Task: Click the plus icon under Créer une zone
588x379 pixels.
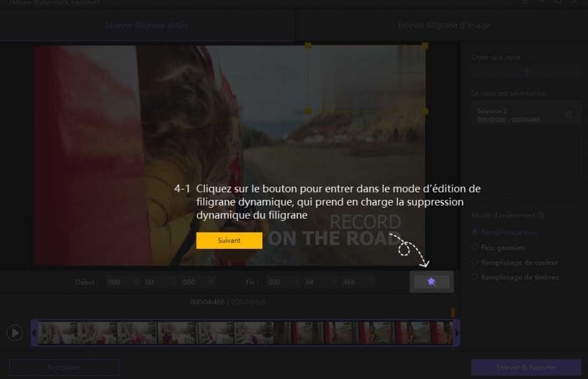Action: pos(526,71)
